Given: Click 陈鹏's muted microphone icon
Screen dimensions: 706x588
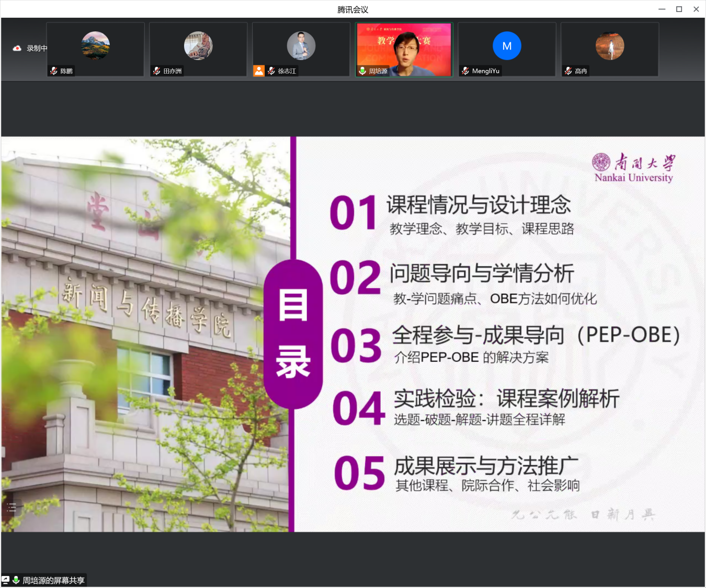Looking at the screenshot, I should (54, 71).
